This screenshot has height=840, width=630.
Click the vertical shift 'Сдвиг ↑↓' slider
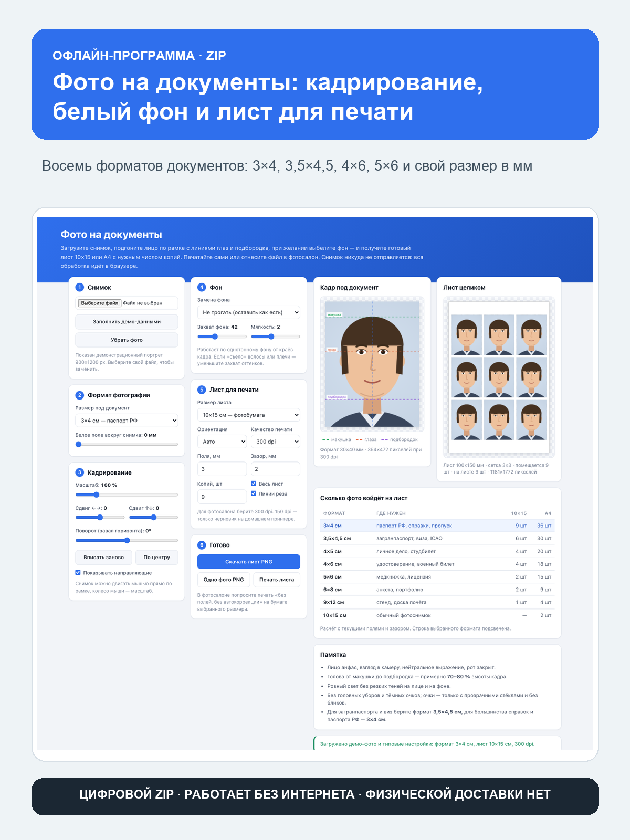tap(153, 518)
